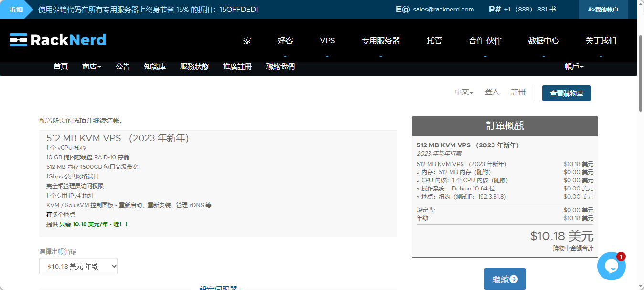Click the arrow icon on 繼續 button
The image size is (644, 290).
coord(514,279)
